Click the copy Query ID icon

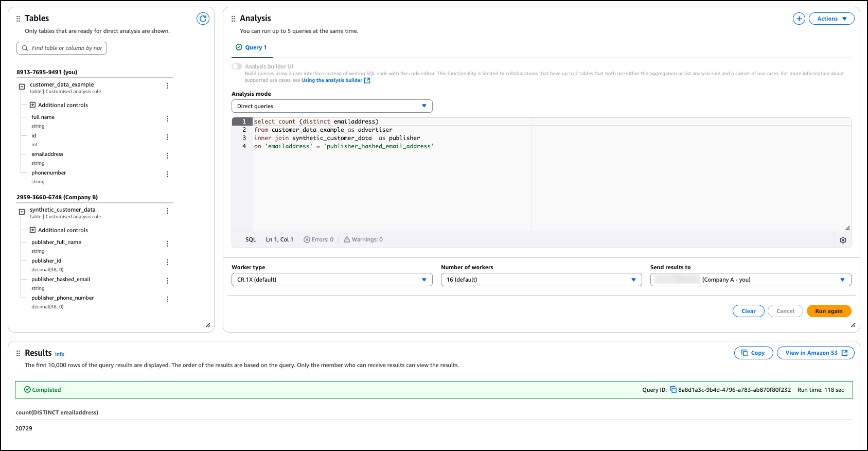coord(673,390)
